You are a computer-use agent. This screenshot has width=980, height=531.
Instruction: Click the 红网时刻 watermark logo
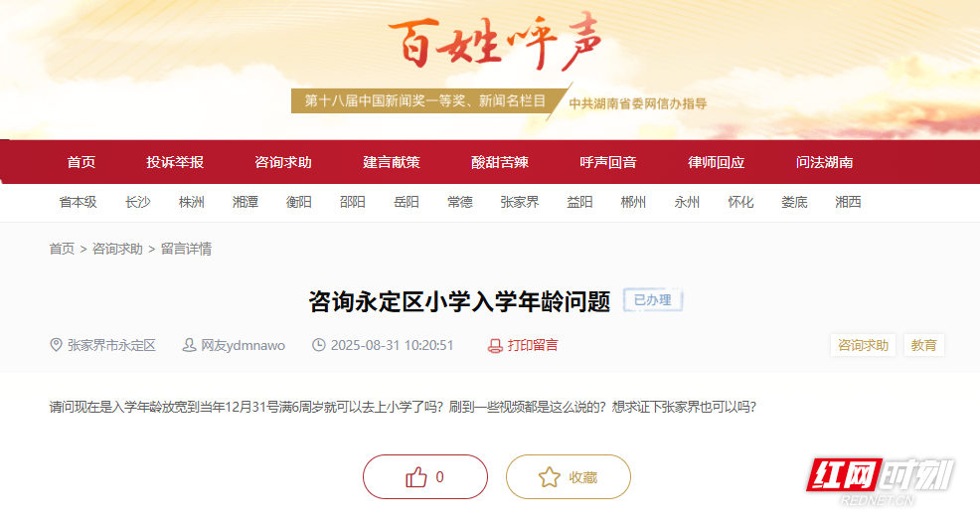point(880,480)
